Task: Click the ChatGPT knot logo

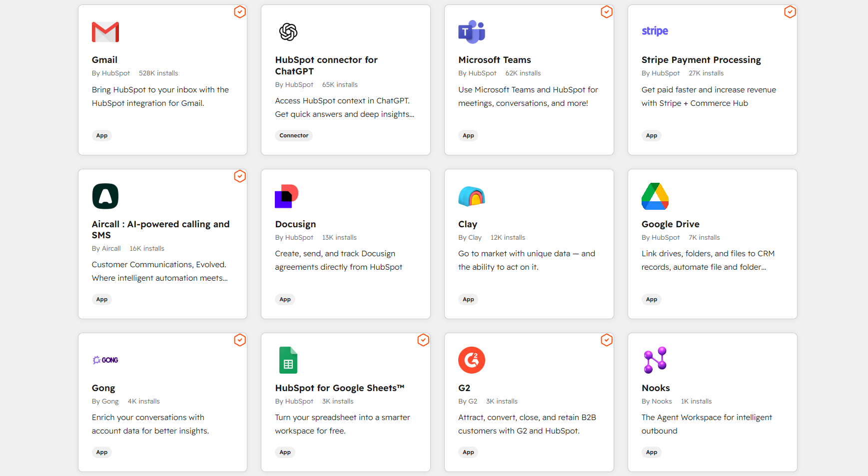Action: click(288, 32)
